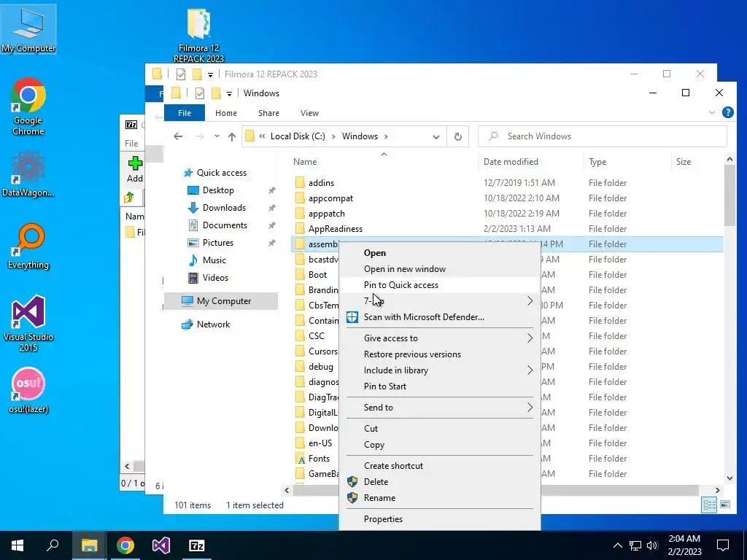Launch osu!(lazer) desktop shortcut
This screenshot has height=560, width=747.
(28, 390)
